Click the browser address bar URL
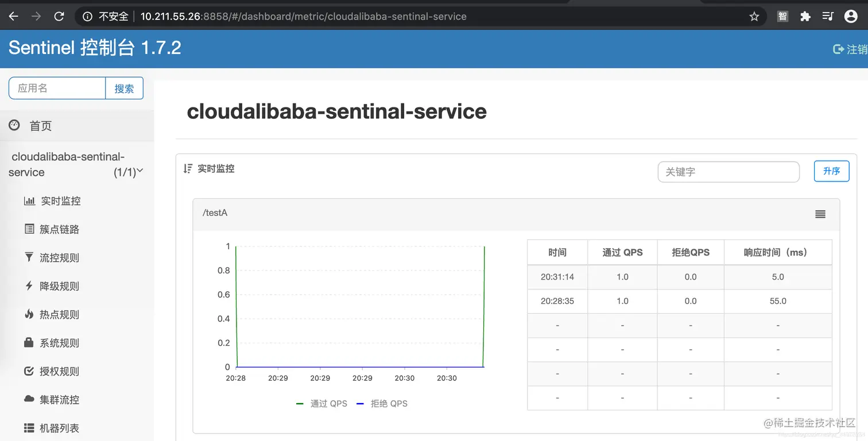 pos(303,17)
